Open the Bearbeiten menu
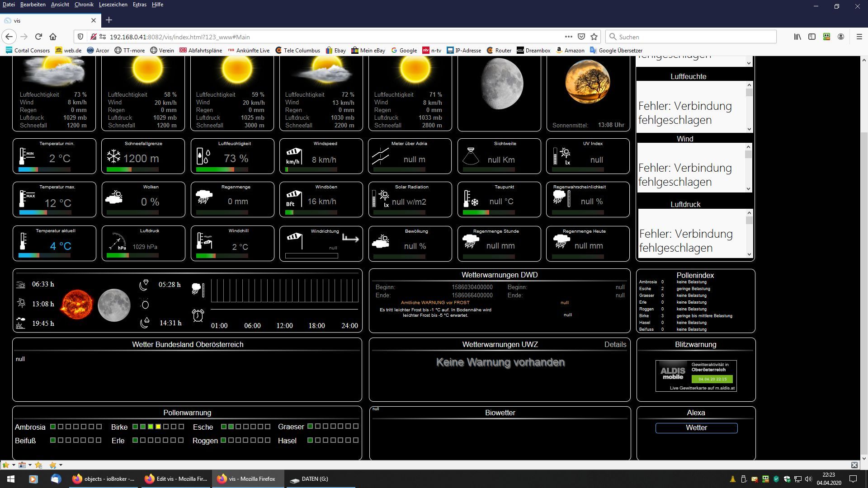Image resolution: width=868 pixels, height=488 pixels. click(x=33, y=5)
